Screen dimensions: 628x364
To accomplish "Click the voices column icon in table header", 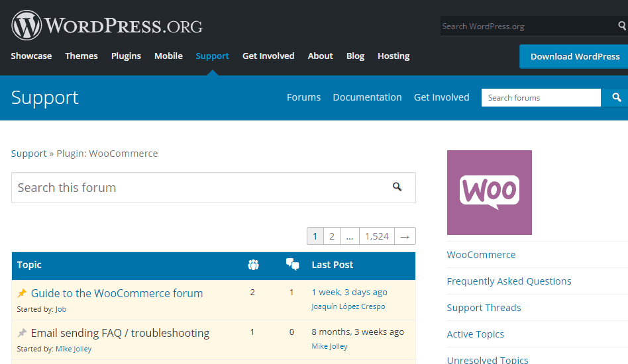I will (253, 265).
